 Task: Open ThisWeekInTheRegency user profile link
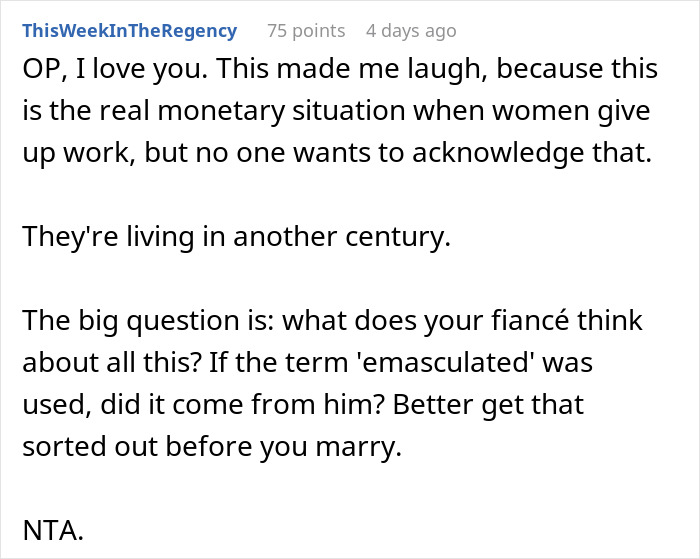130,31
